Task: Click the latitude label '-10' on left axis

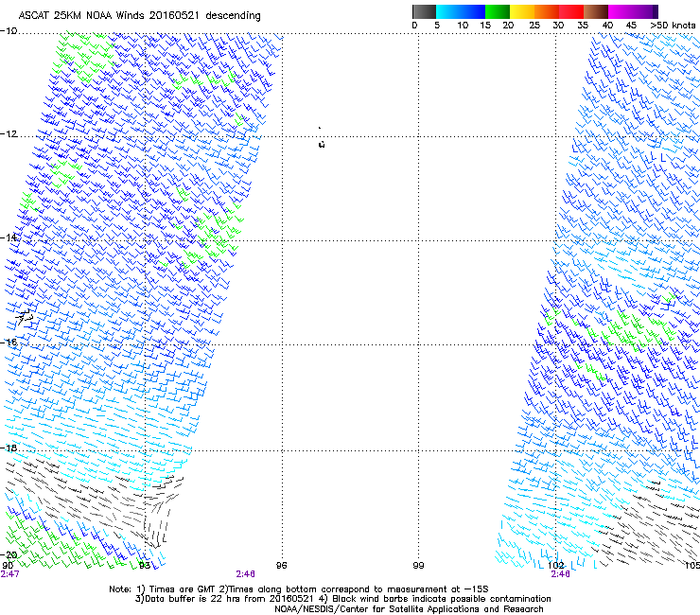Action: pyautogui.click(x=9, y=31)
